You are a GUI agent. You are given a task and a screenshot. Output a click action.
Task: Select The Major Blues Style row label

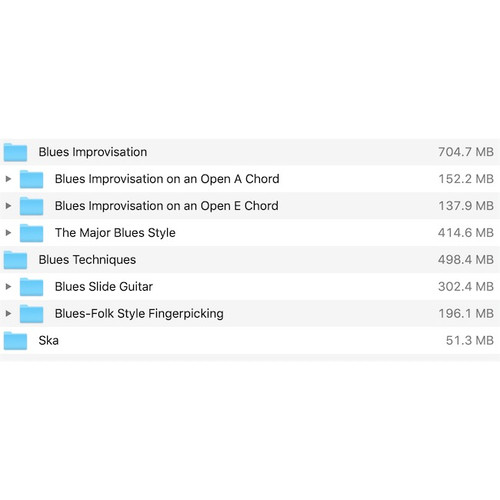[x=115, y=233]
